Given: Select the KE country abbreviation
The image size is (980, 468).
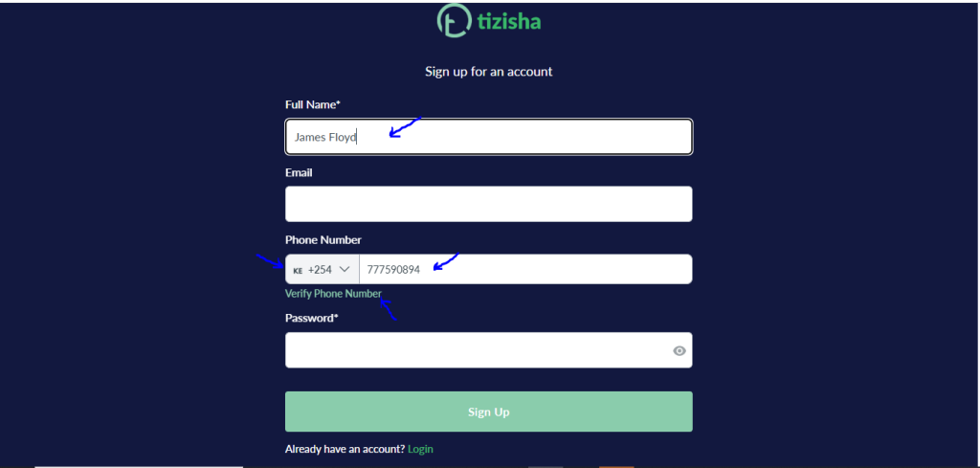Looking at the screenshot, I should (298, 271).
